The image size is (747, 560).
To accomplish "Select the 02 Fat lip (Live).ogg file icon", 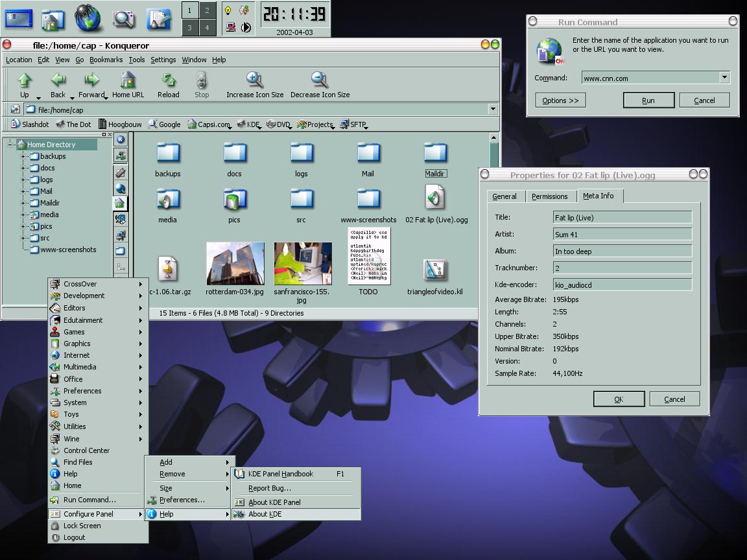I will point(435,198).
